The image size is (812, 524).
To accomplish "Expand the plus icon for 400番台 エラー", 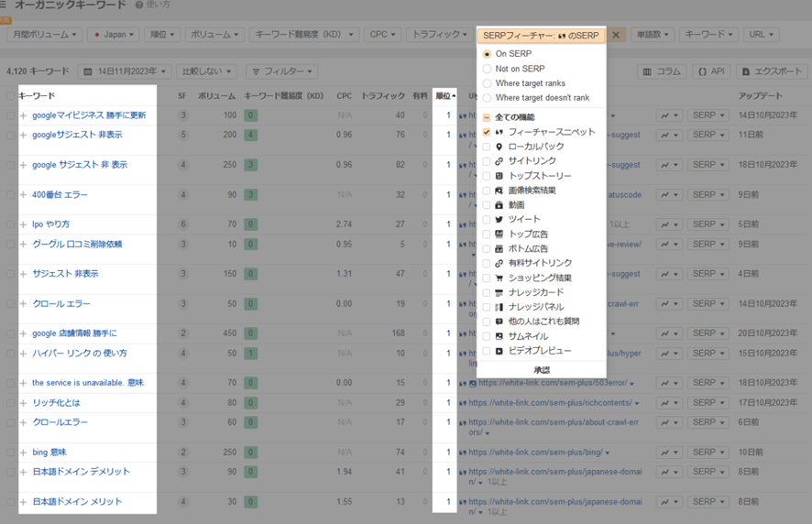I will click(23, 195).
